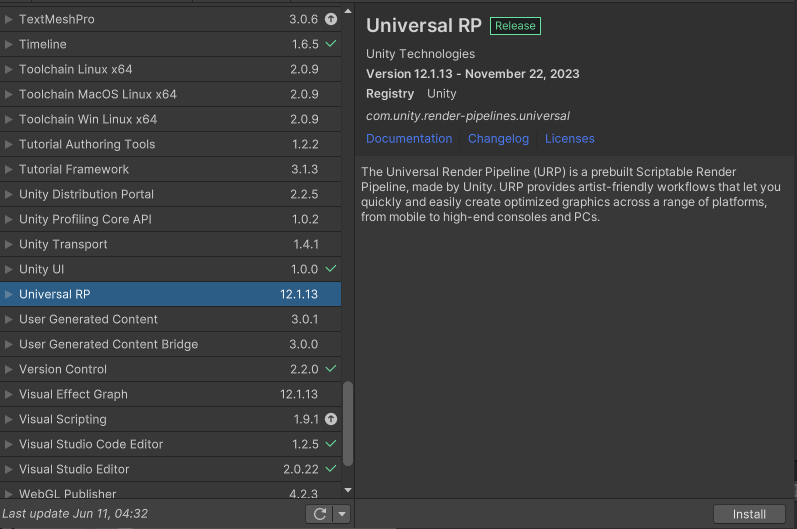797x529 pixels.
Task: Select the Visual Effect Graph package
Action: pyautogui.click(x=170, y=394)
